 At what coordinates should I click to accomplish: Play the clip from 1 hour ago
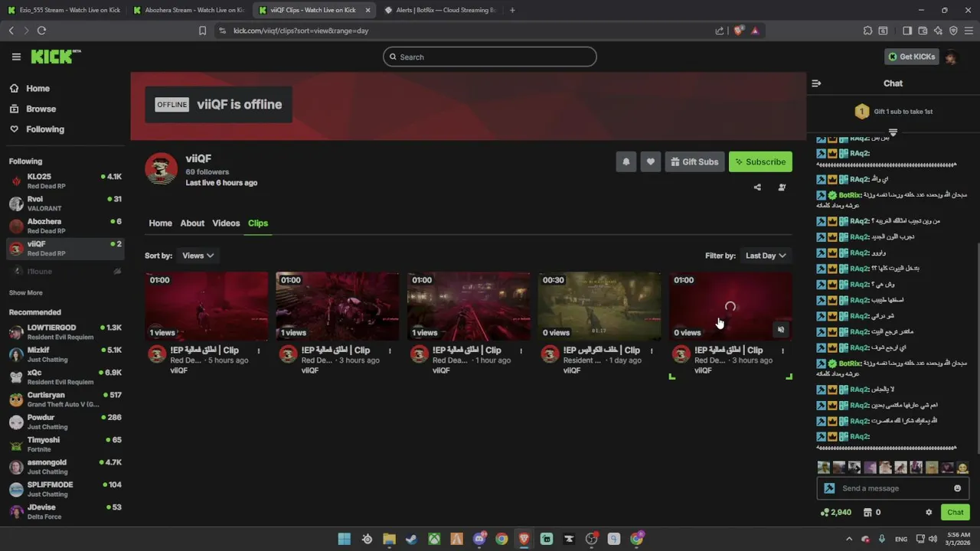pyautogui.click(x=469, y=306)
